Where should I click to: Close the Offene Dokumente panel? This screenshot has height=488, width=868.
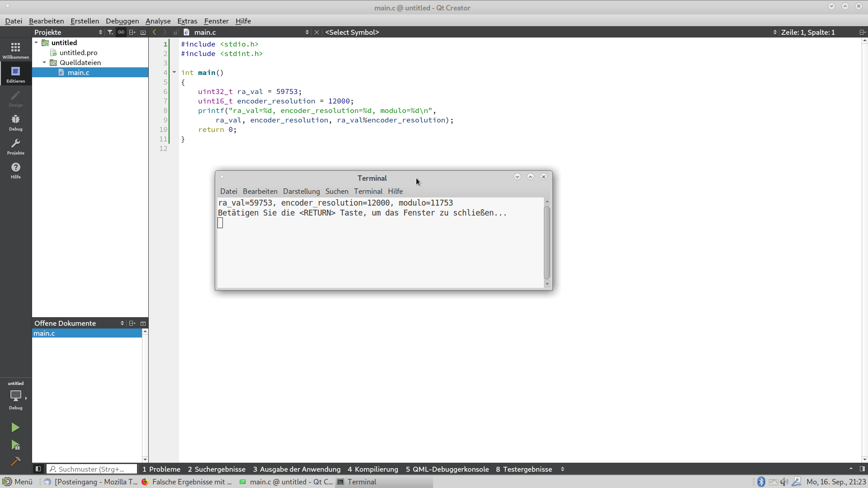click(143, 323)
